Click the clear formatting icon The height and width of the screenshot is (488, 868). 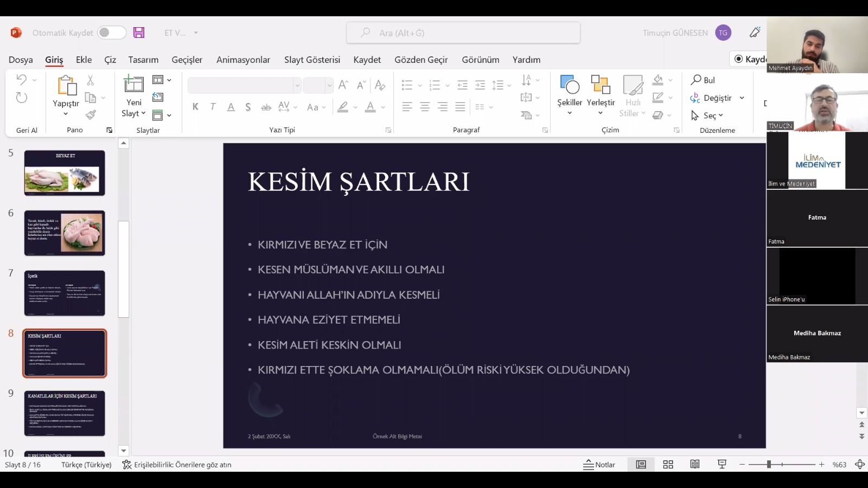pos(380,85)
